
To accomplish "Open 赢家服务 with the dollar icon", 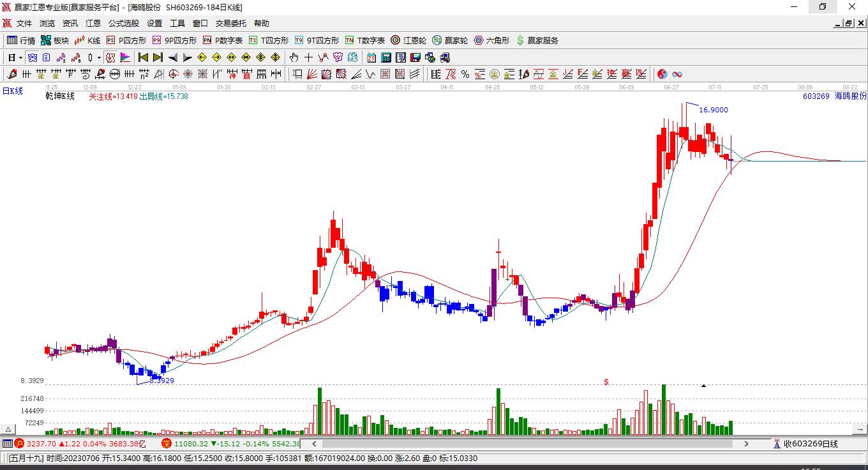I will point(537,40).
